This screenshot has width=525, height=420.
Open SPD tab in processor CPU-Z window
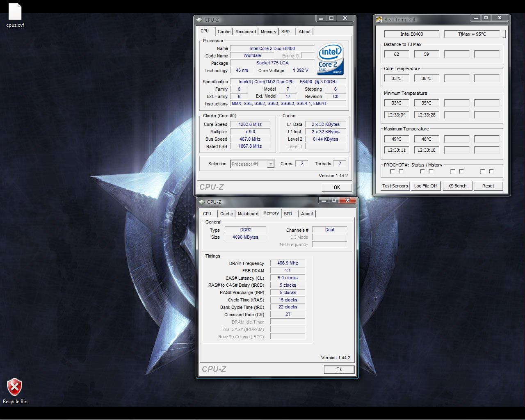tap(285, 32)
